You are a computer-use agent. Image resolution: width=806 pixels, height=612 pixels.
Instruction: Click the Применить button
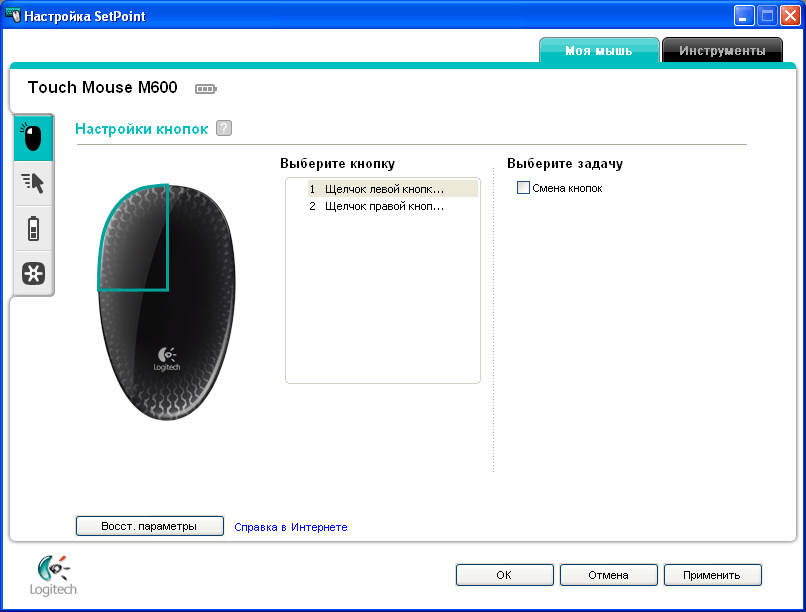[712, 575]
